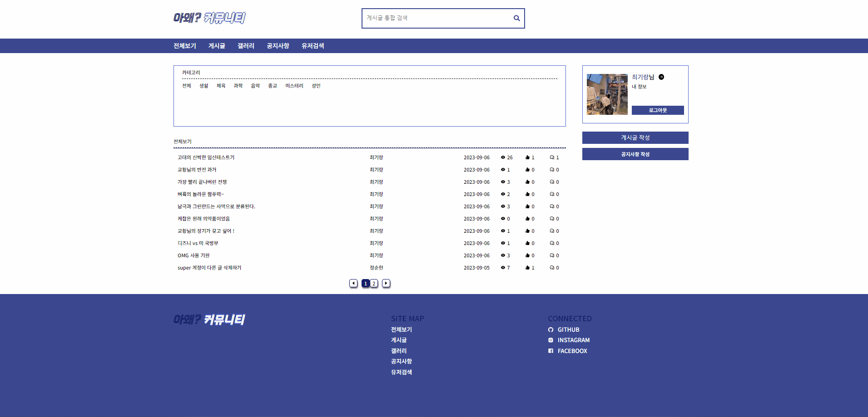Select the 과학 category filter
The height and width of the screenshot is (417, 868).
[x=238, y=85]
